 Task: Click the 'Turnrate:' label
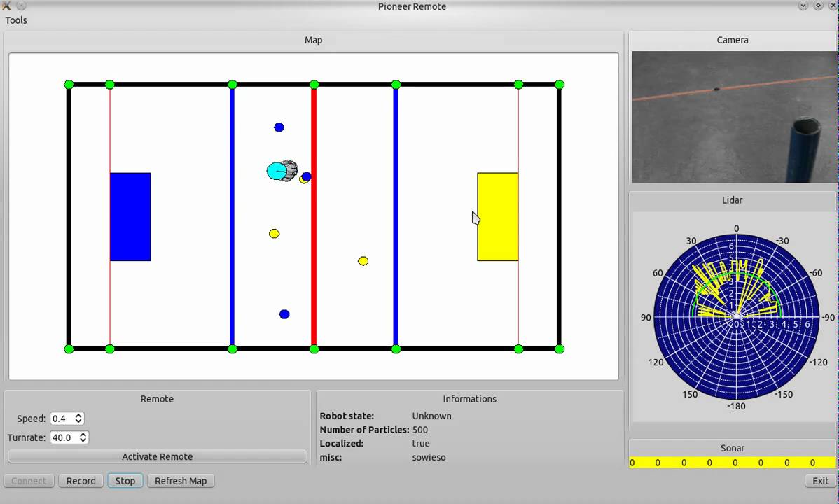tap(26, 437)
